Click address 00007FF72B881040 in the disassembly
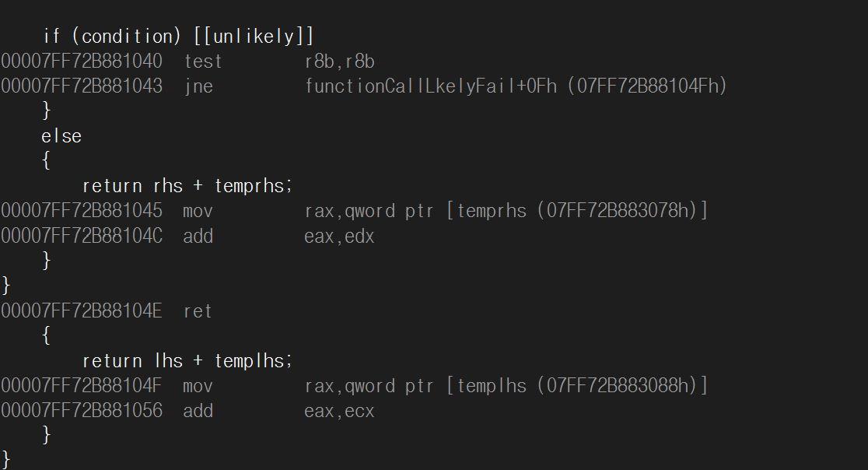The width and height of the screenshot is (868, 470). [82, 61]
